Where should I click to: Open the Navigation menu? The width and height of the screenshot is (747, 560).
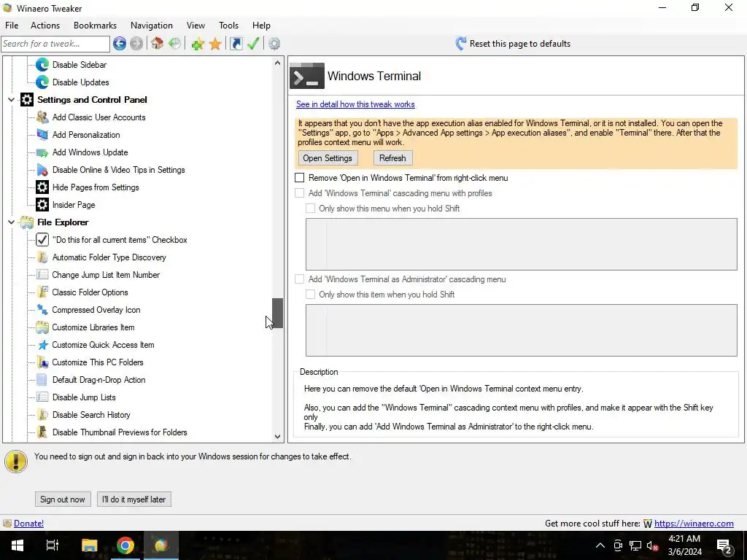(x=152, y=26)
